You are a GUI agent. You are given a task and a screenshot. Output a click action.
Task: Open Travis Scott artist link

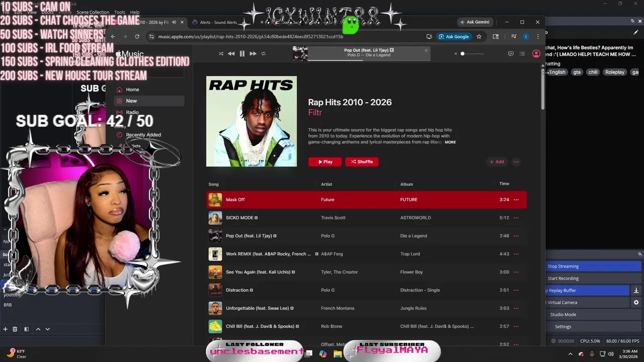click(333, 218)
